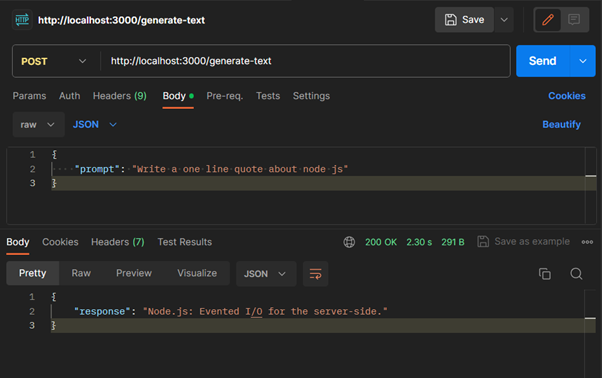Click the "response" line in response body
This screenshot has width=602, height=378.
[x=230, y=311]
